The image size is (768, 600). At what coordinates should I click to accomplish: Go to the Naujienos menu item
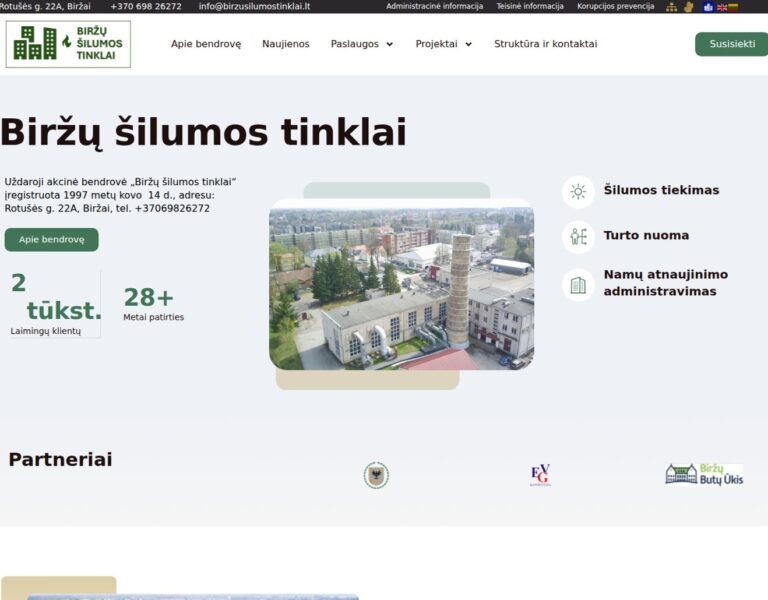(x=286, y=44)
